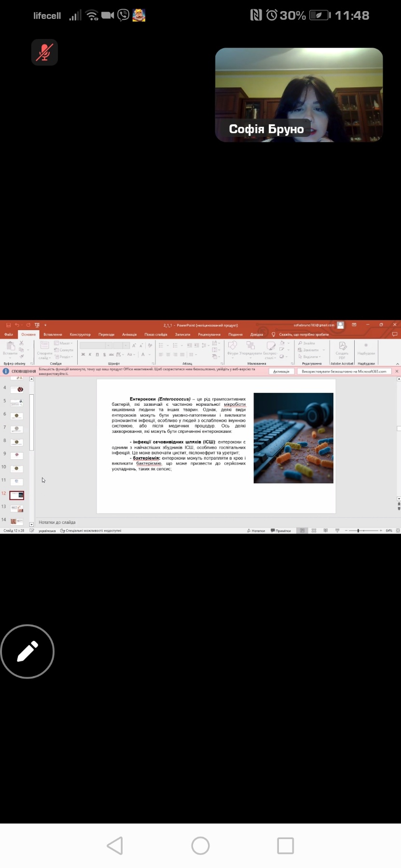Open the Файл menu

[9, 334]
